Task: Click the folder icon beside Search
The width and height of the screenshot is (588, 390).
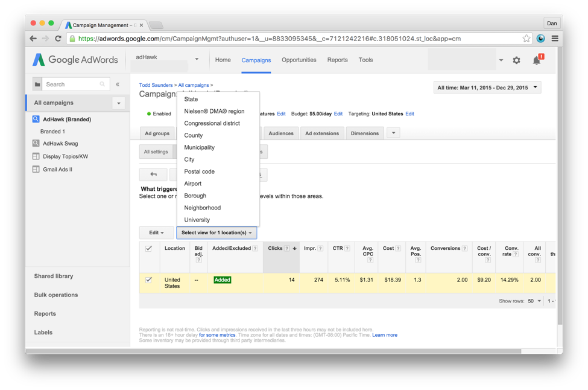Action: point(37,85)
